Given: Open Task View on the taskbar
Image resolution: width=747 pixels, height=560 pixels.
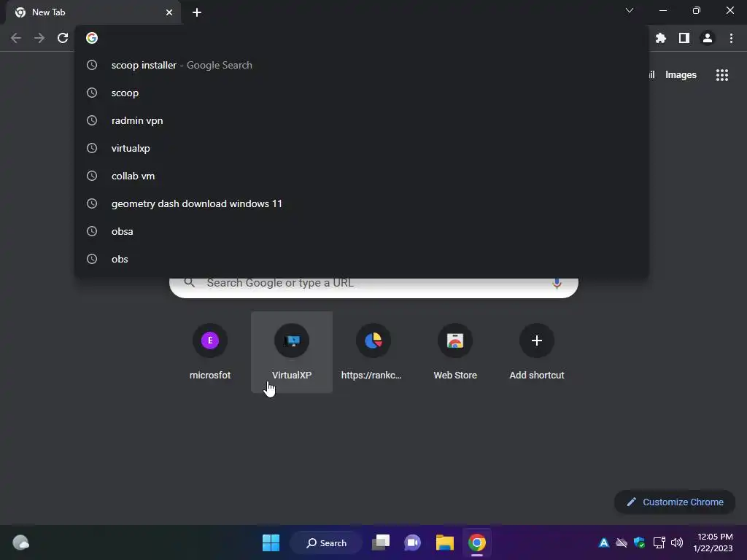Looking at the screenshot, I should click(381, 542).
